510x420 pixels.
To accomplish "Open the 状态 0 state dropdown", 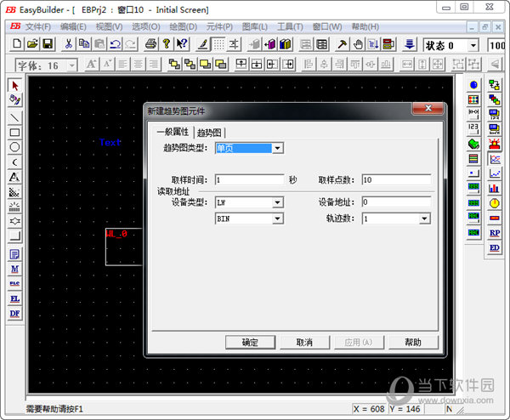I will 473,46.
